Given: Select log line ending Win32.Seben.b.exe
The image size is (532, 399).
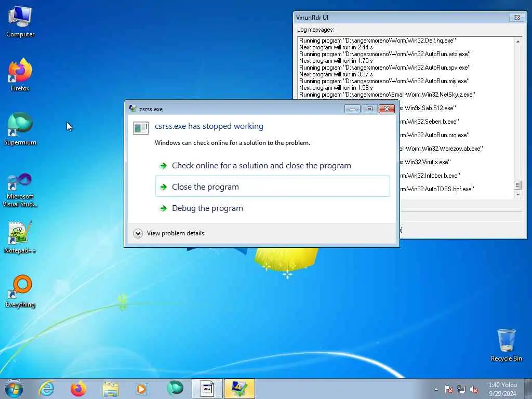Looking at the screenshot, I should (x=430, y=122).
